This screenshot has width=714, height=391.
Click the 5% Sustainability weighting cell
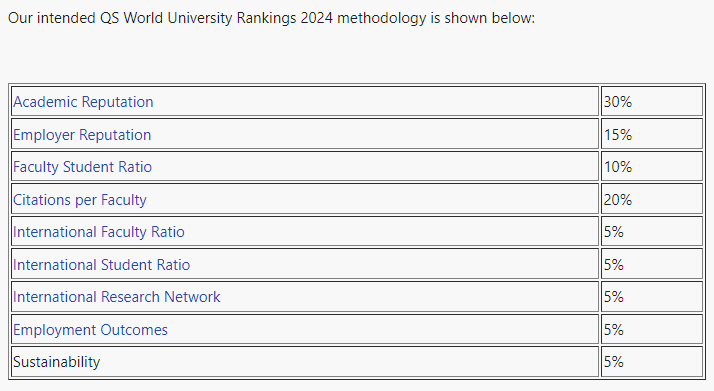click(x=652, y=362)
